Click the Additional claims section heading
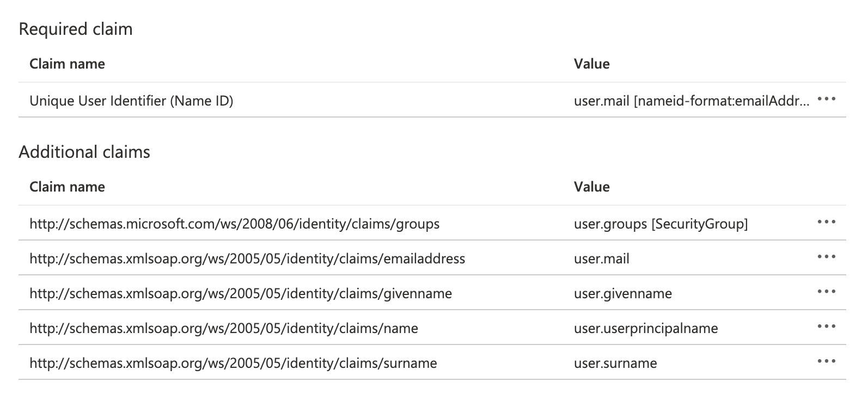The width and height of the screenshot is (868, 394). 84,152
